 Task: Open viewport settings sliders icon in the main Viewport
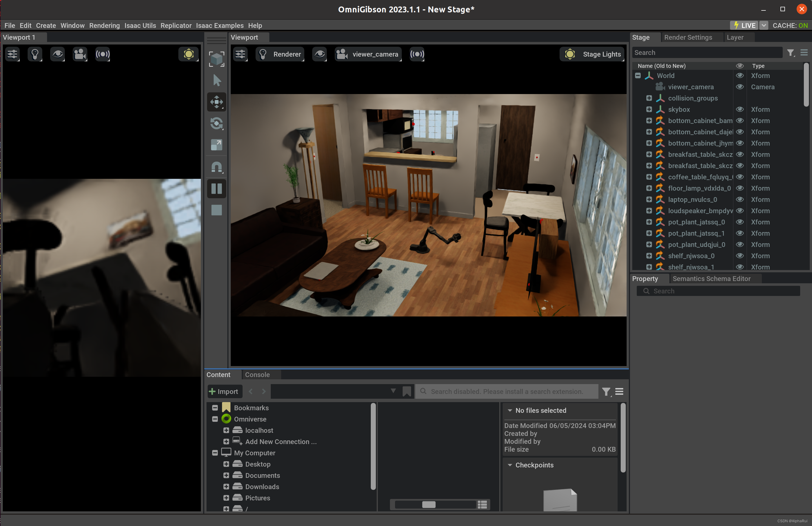click(240, 54)
